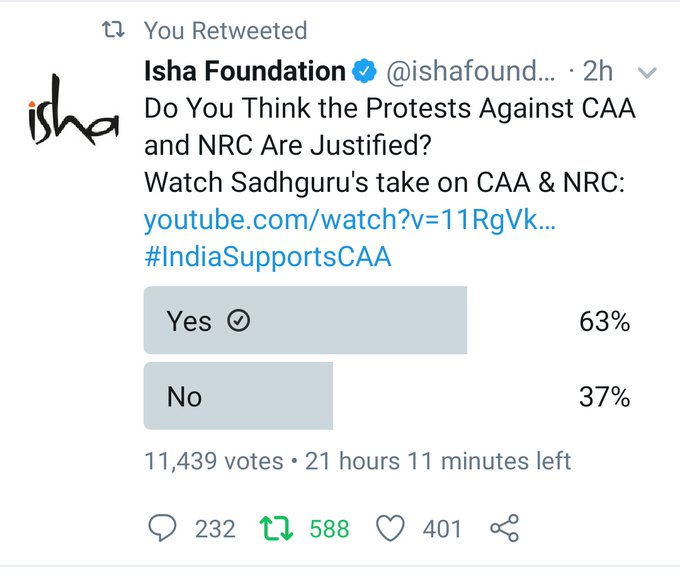Undo retweet with the green retweet icon
Viewport: 680px width, 577px height.
click(x=274, y=528)
